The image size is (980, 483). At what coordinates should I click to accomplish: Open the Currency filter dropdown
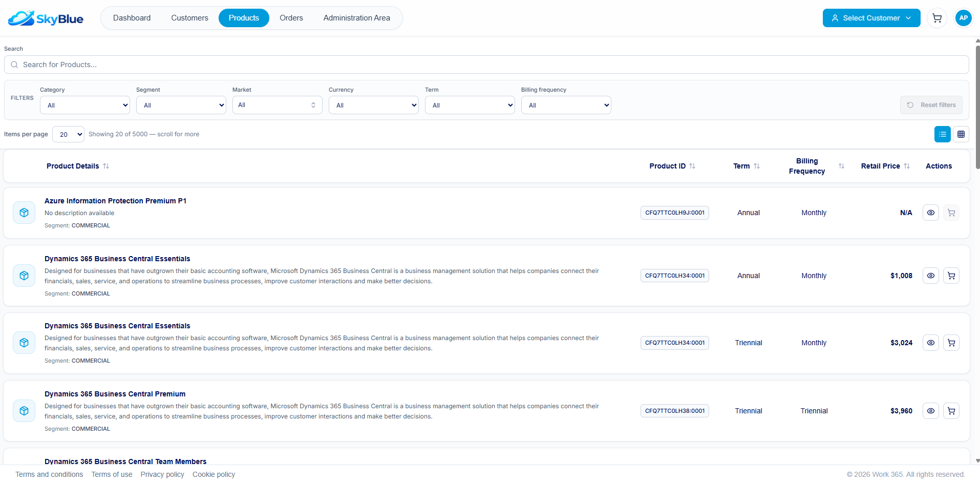(374, 105)
